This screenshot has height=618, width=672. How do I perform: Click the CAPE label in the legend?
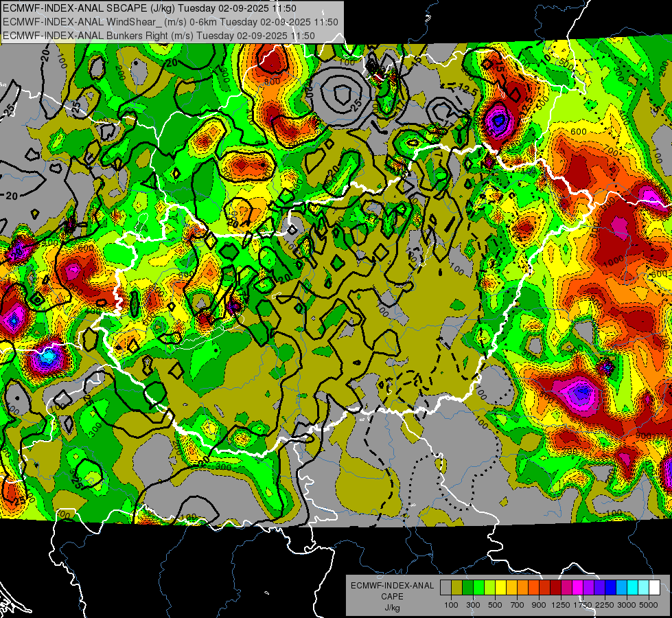pyautogui.click(x=392, y=597)
